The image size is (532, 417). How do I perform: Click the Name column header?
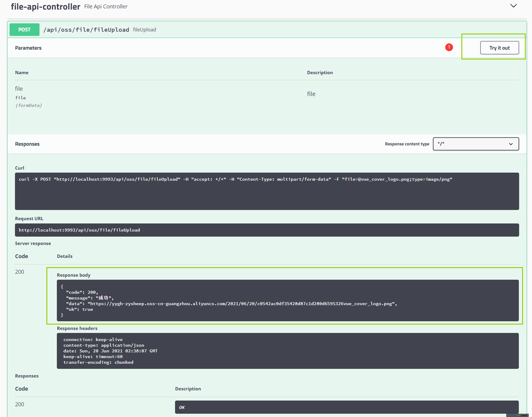[22, 73]
